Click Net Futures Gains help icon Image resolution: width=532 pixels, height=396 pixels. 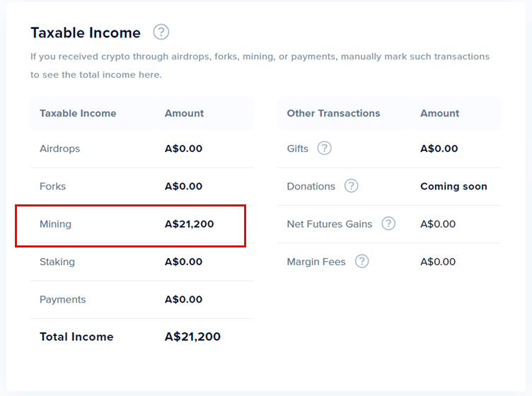388,224
